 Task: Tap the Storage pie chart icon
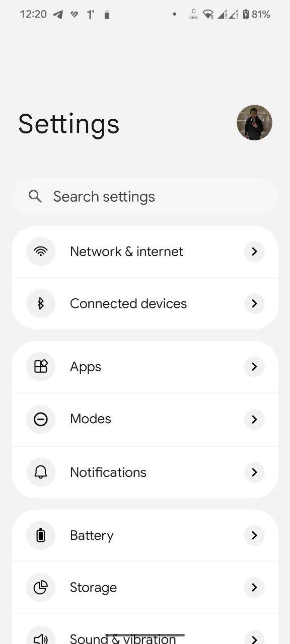click(41, 587)
